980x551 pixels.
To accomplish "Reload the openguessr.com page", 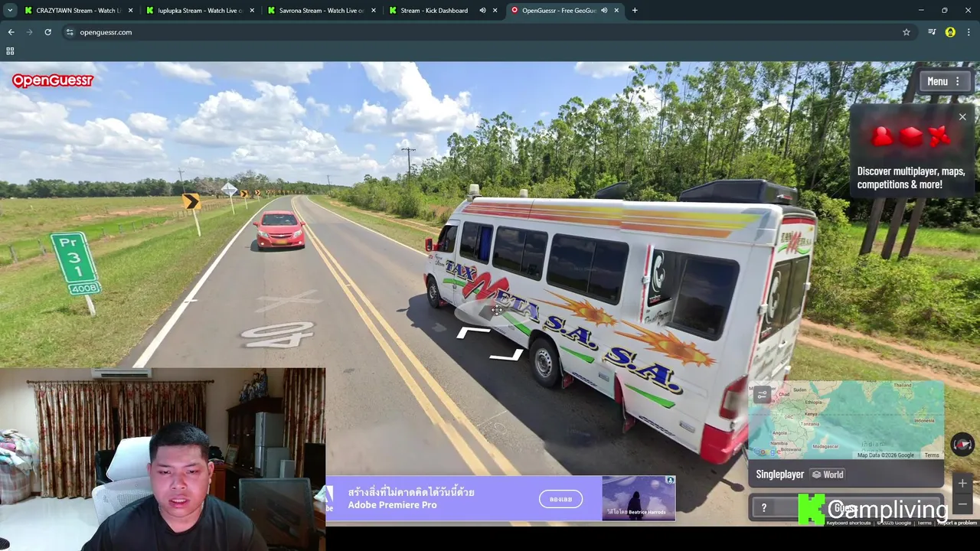I will (x=47, y=32).
